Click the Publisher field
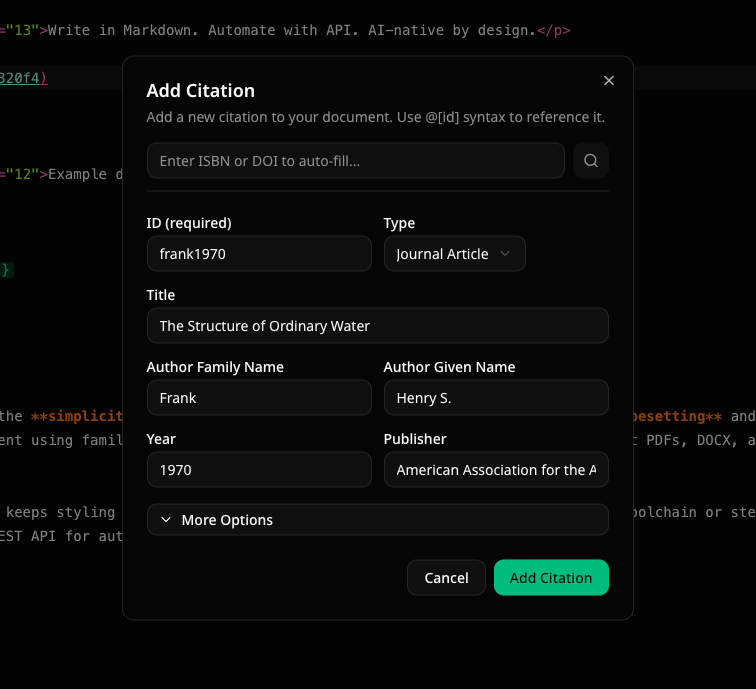The height and width of the screenshot is (689, 756). click(496, 470)
